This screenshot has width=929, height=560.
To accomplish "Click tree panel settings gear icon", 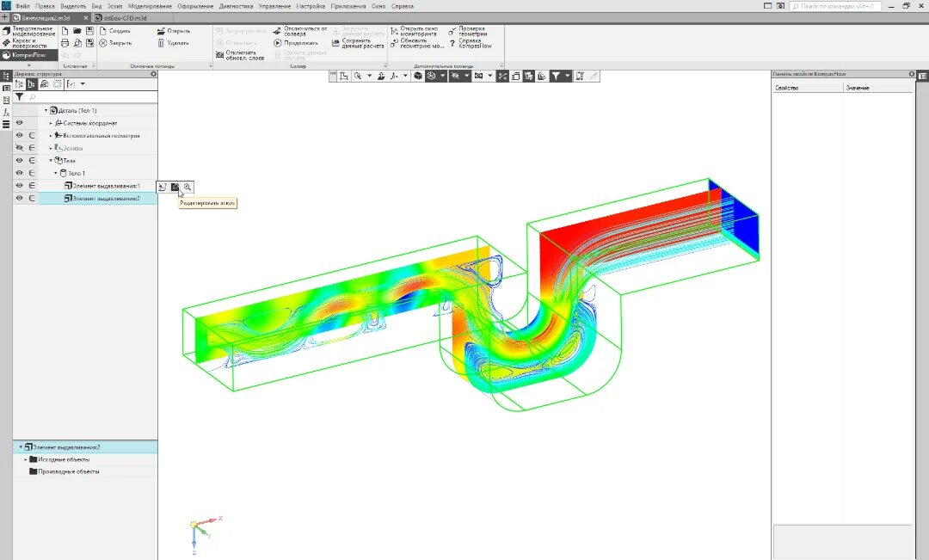I will coord(153,74).
